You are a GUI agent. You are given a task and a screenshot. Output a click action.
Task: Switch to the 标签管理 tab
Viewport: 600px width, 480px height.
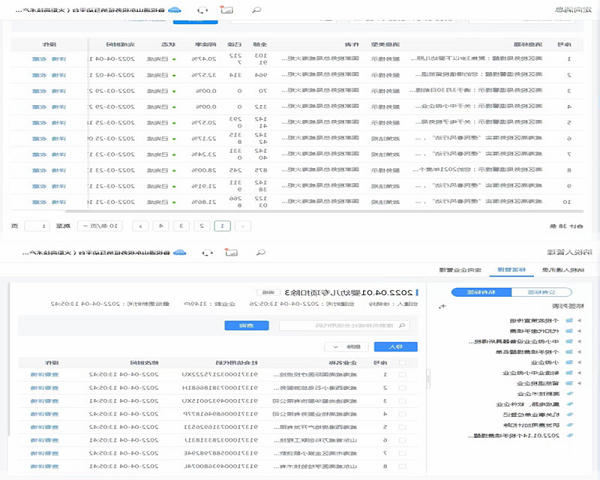point(512,270)
